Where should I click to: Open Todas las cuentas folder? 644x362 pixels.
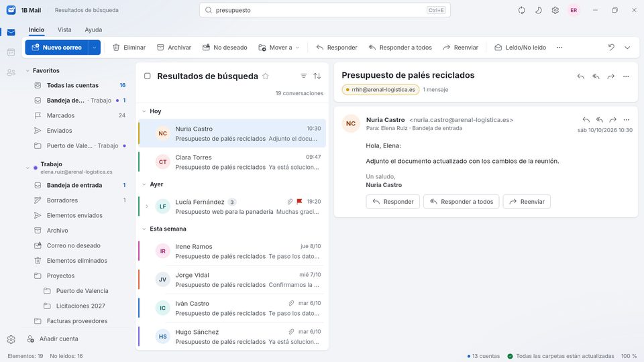(x=79, y=85)
